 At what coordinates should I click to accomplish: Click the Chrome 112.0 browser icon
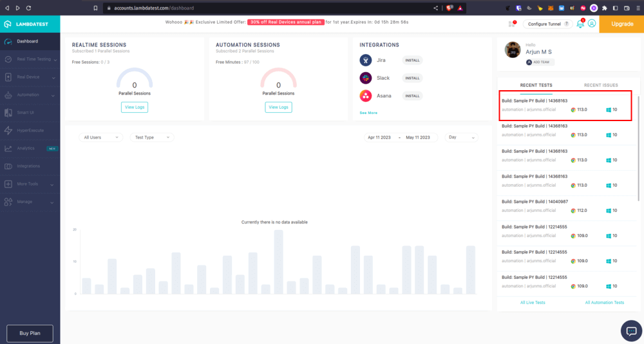pos(573,211)
